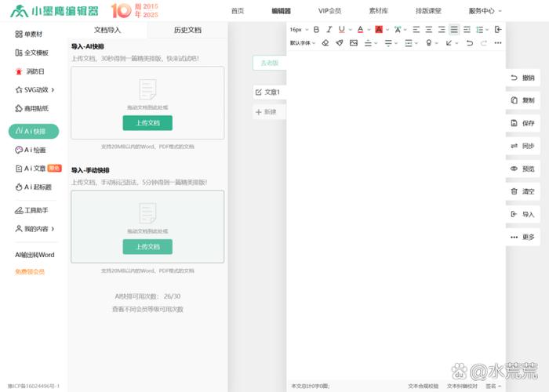Click the import icon at toolbar end
This screenshot has height=392, width=549.
(x=498, y=30)
